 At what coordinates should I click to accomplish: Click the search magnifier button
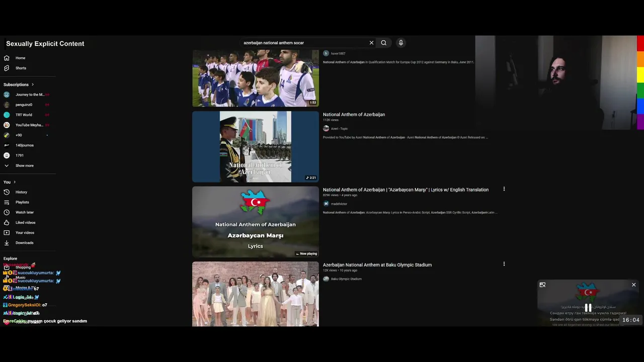click(383, 43)
